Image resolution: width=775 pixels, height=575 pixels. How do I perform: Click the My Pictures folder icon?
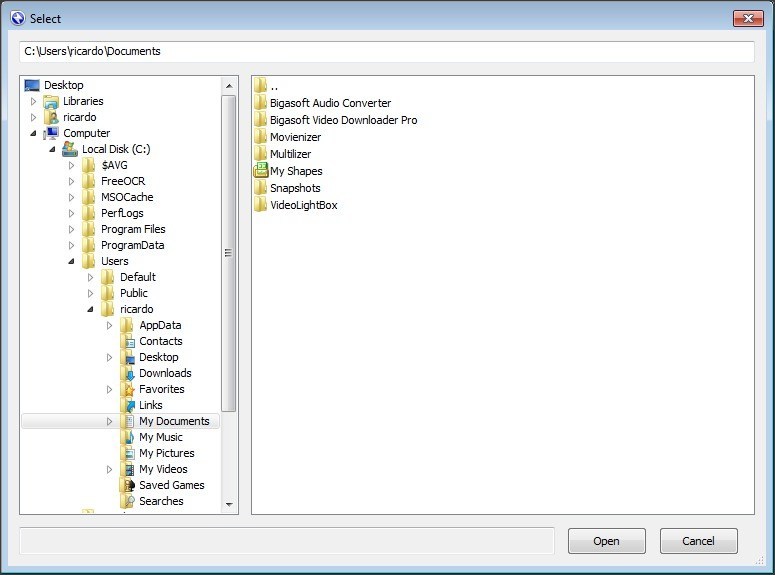128,453
